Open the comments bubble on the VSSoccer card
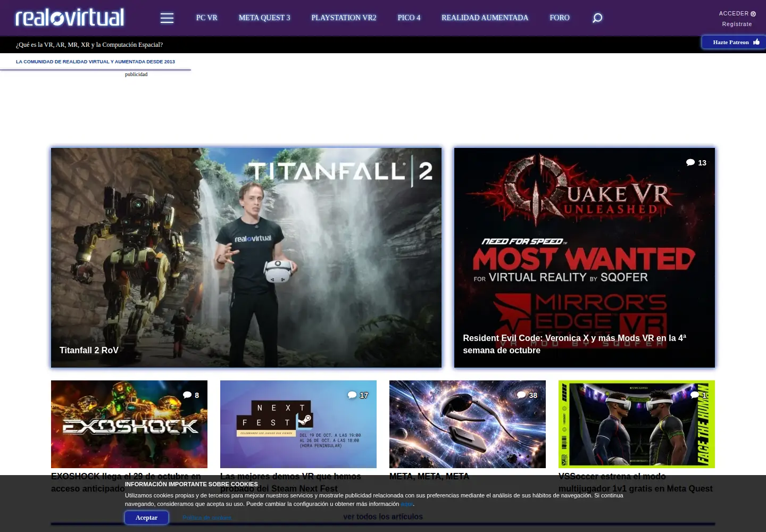766x532 pixels. (x=698, y=395)
